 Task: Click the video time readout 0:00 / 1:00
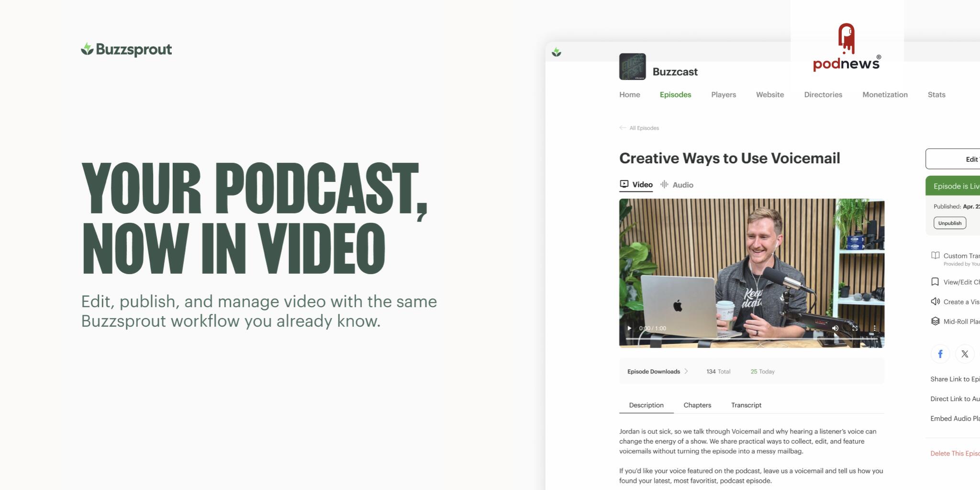[x=652, y=328]
